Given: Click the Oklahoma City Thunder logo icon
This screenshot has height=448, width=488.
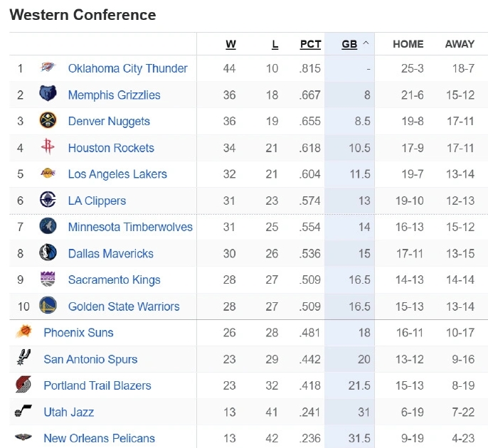Looking at the screenshot, I should coord(48,68).
